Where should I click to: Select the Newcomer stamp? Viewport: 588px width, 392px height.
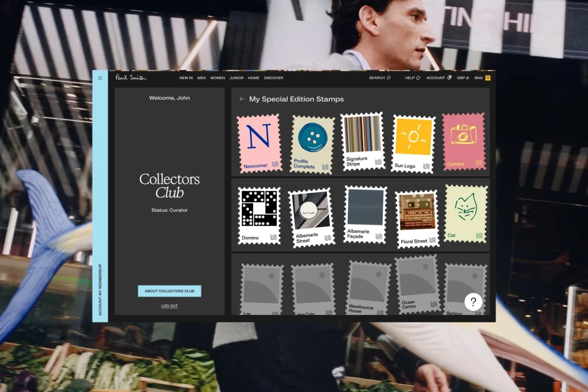pos(259,143)
